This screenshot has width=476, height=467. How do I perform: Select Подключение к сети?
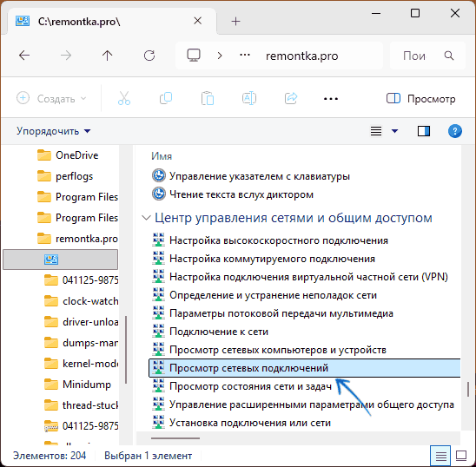pyautogui.click(x=209, y=332)
